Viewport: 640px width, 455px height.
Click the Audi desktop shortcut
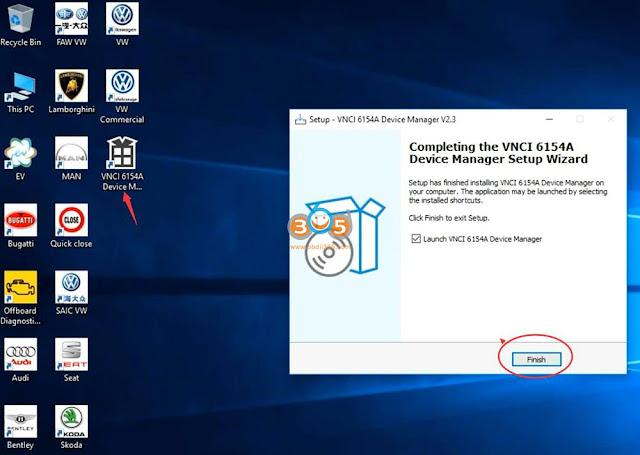tap(20, 360)
